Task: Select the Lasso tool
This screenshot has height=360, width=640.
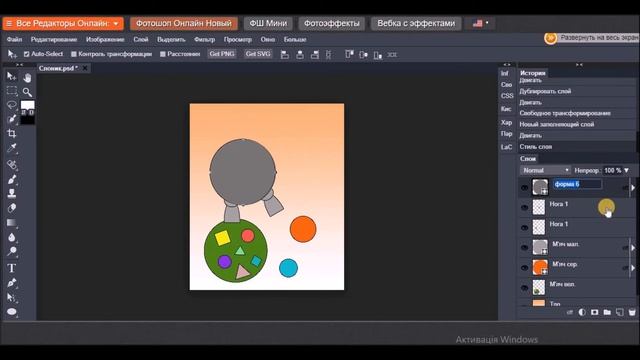Action: pos(11,105)
